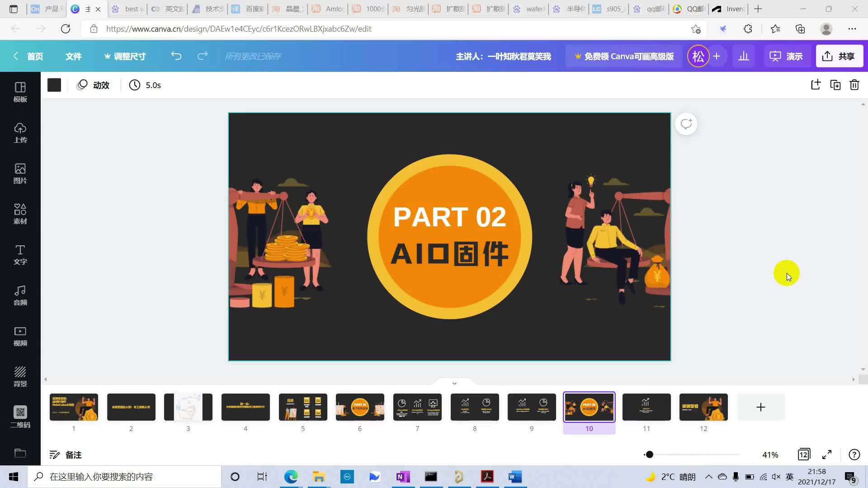
Task: Click the browser address bar URL
Action: 239,29
